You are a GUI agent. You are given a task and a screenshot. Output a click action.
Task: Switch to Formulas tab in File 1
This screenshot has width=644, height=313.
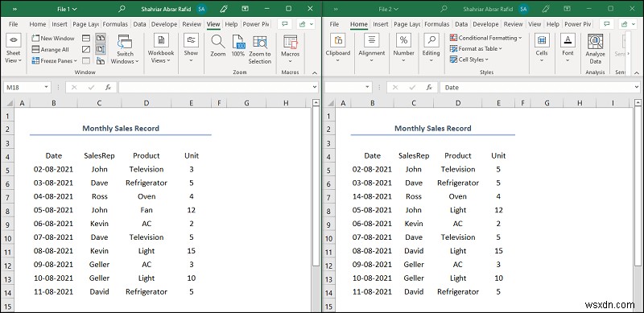pos(115,24)
